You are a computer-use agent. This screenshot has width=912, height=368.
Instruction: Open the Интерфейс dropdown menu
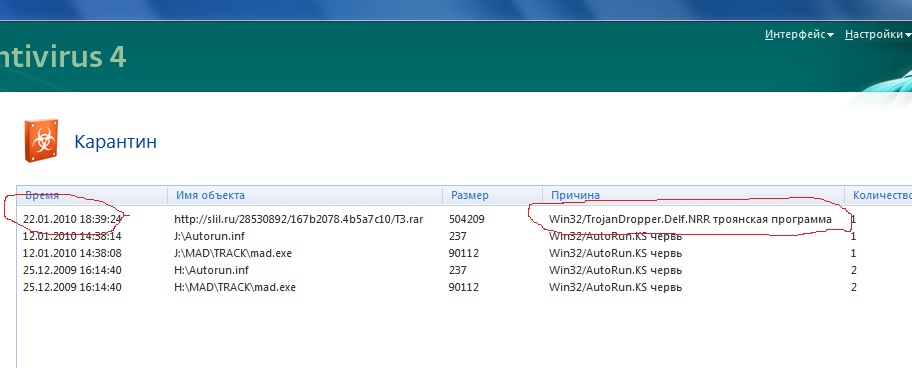tap(799, 34)
